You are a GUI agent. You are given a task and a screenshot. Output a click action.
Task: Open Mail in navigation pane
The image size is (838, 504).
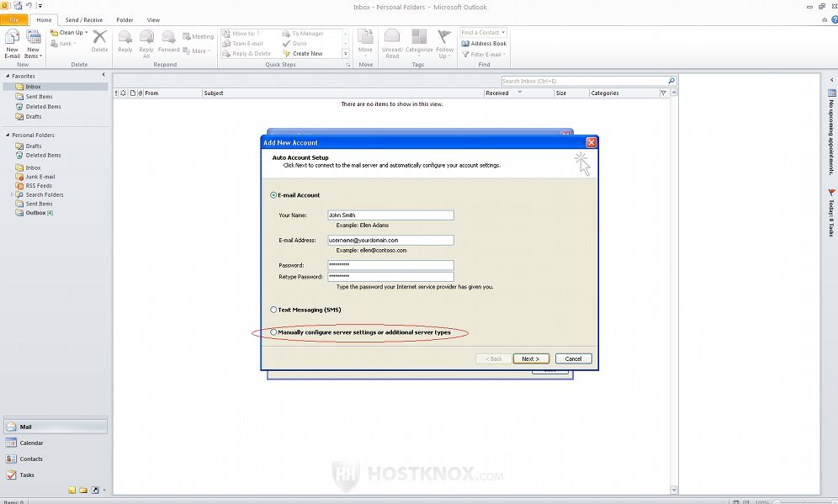[56, 427]
